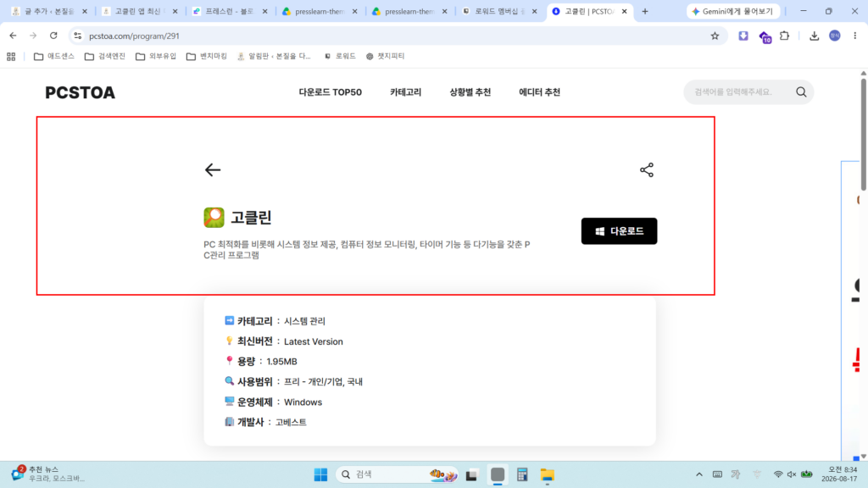868x488 pixels.
Task: Click the Latest Version text
Action: [314, 341]
